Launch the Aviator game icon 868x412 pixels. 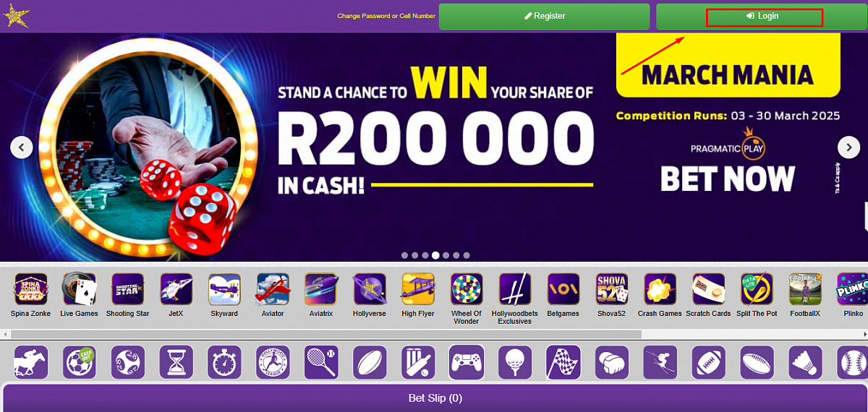click(273, 289)
